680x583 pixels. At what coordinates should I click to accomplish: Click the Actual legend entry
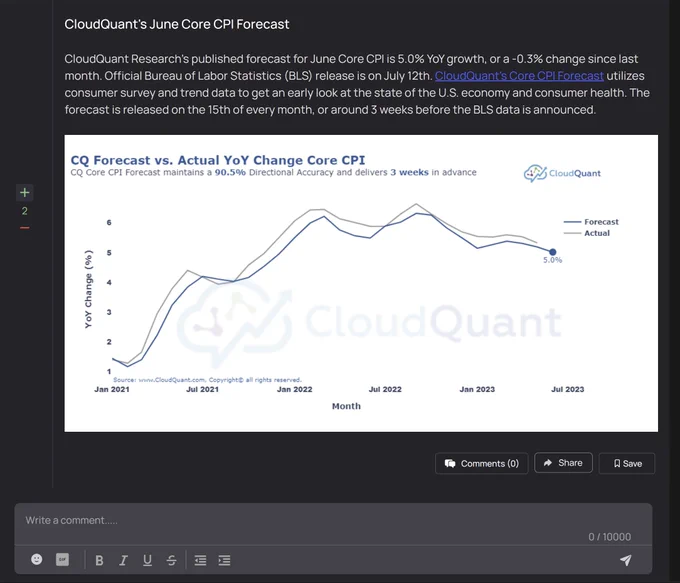click(x=587, y=233)
